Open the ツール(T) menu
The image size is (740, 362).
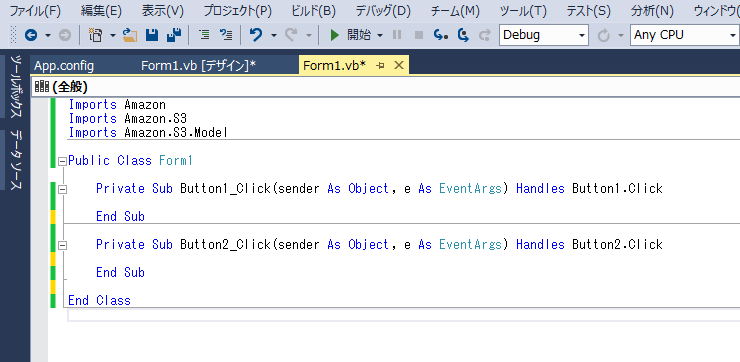[523, 11]
